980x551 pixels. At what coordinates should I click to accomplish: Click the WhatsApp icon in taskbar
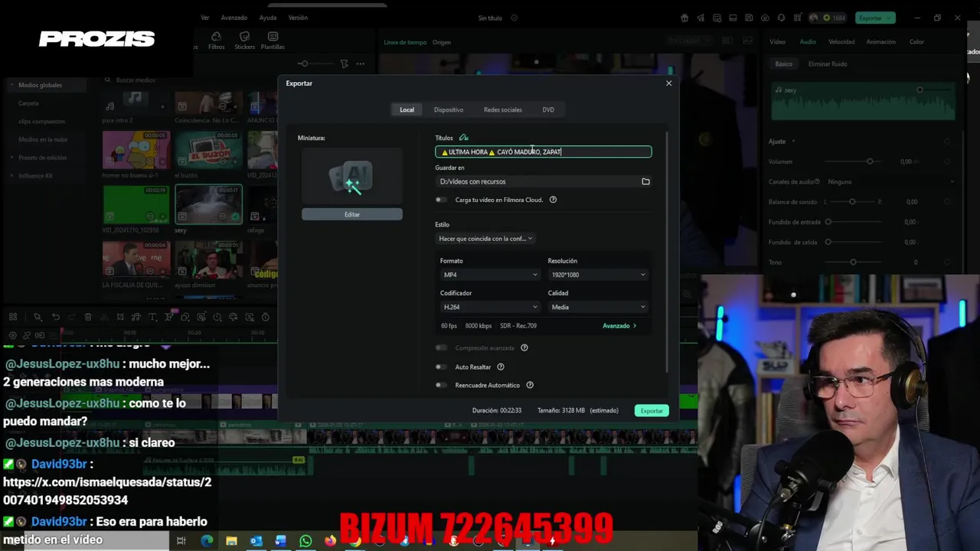[305, 541]
